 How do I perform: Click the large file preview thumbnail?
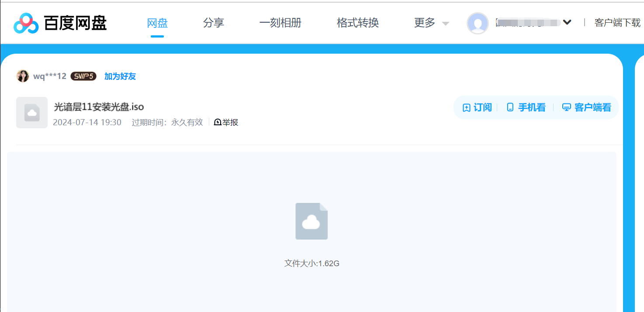[312, 221]
